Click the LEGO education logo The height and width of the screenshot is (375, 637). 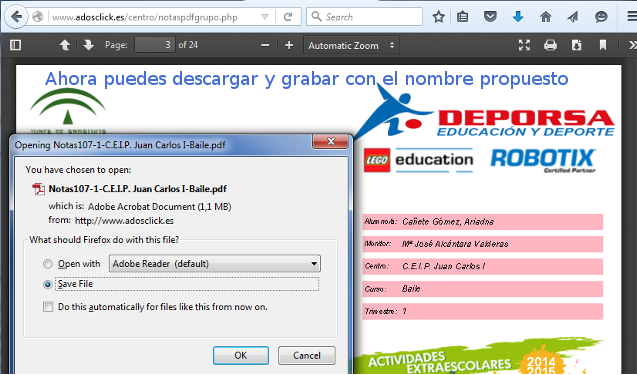[x=418, y=160]
